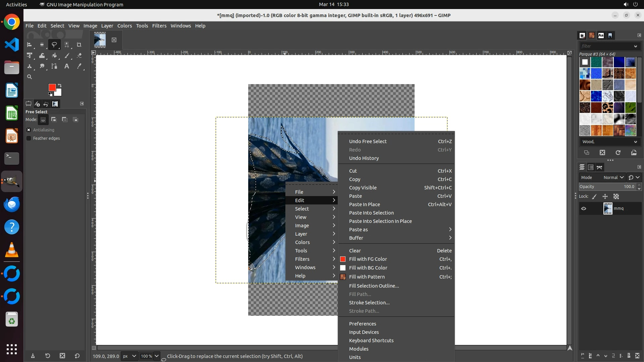
Task: Click the Paths tool icon
Action: [54, 66]
